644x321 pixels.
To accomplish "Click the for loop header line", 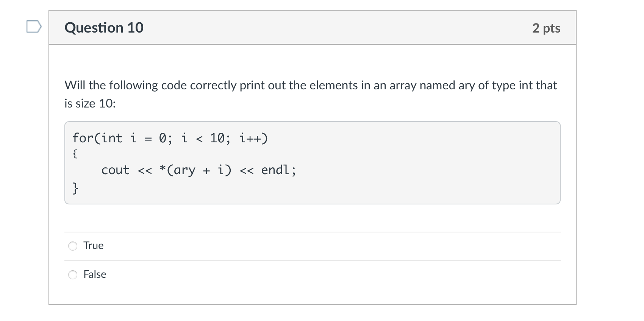I will (170, 138).
